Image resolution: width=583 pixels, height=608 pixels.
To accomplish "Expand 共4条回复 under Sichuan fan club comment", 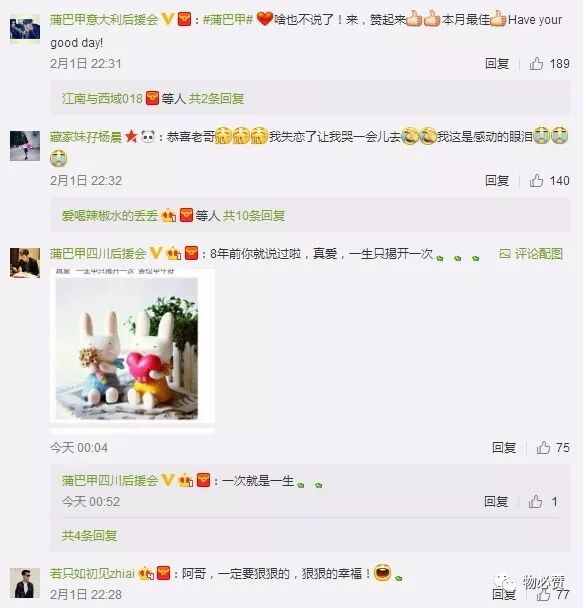I will coord(89,535).
